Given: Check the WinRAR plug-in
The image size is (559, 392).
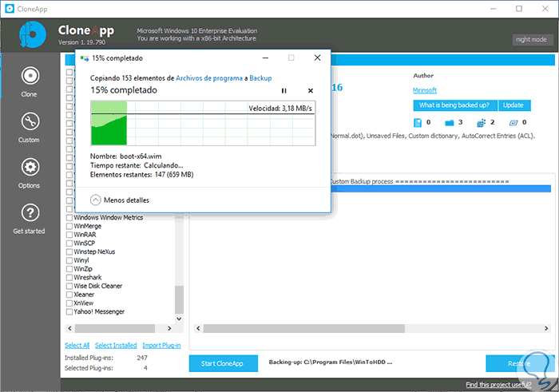Looking at the screenshot, I should coord(69,235).
